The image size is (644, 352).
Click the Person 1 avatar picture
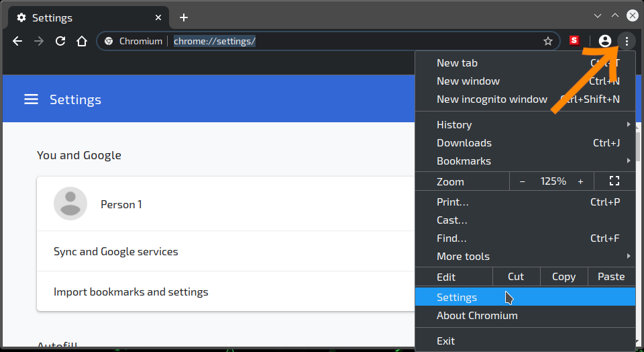coord(70,204)
